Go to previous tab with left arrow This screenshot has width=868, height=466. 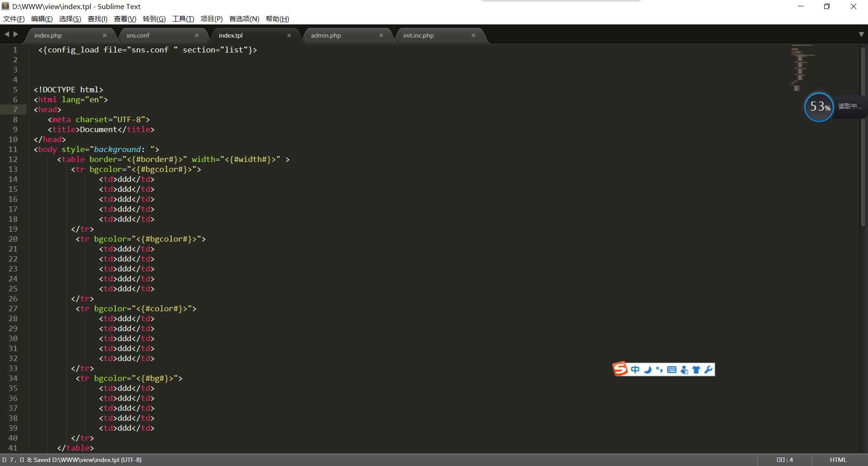coord(7,34)
